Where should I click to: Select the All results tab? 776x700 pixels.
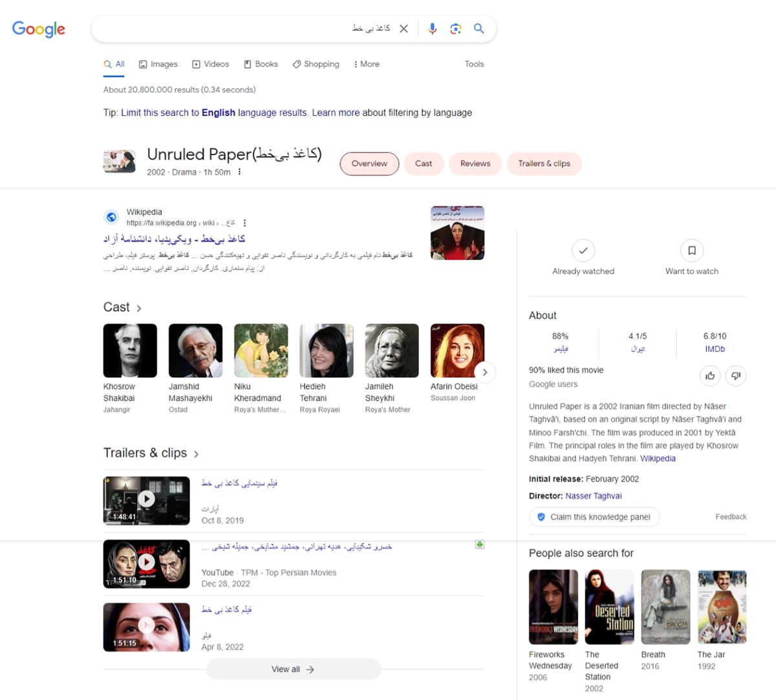tap(114, 64)
